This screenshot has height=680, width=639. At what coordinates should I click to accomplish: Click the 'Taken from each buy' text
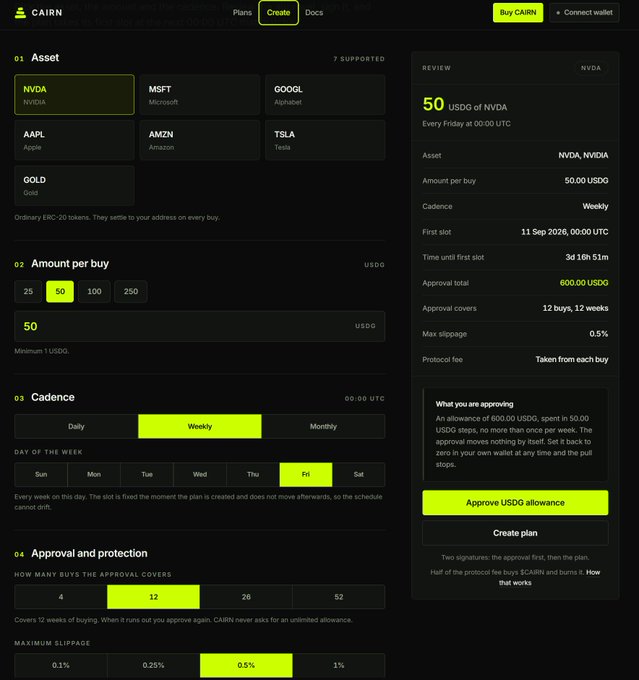click(x=572, y=360)
